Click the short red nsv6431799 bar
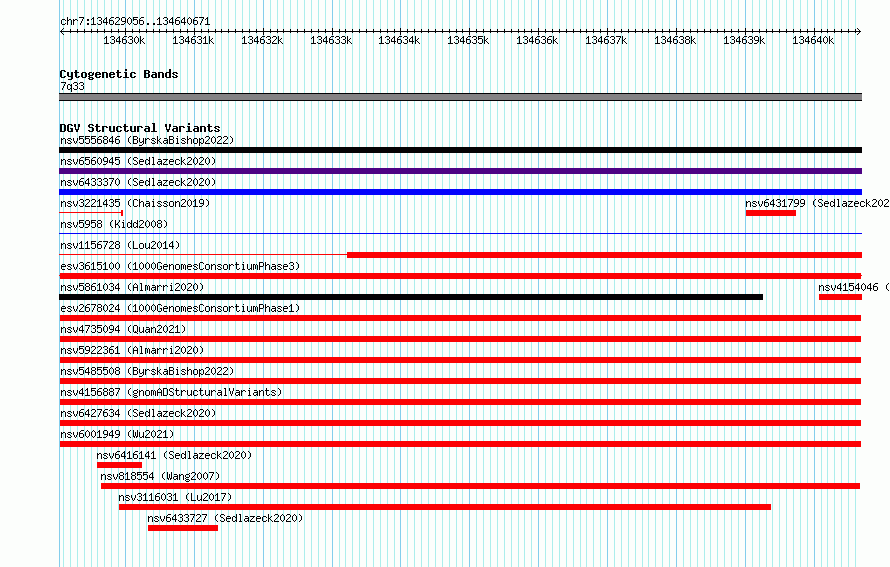The width and height of the screenshot is (890, 567). pos(771,213)
